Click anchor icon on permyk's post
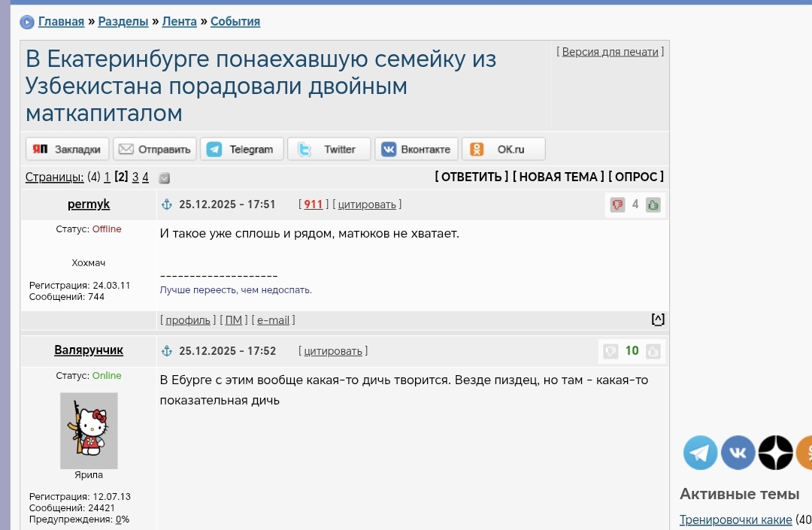 tap(167, 204)
